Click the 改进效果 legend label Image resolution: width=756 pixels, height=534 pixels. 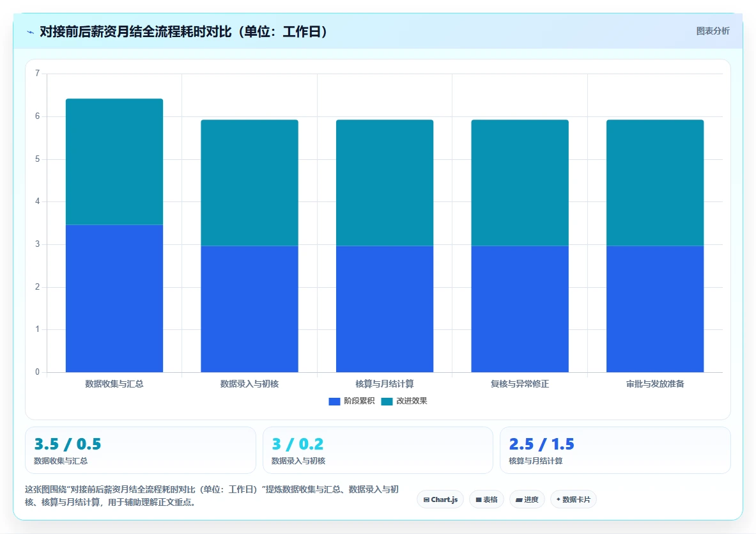412,401
